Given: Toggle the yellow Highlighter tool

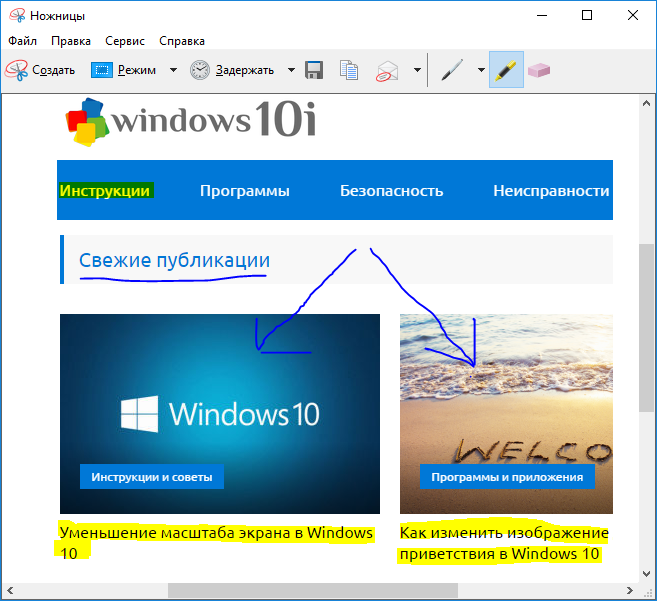Looking at the screenshot, I should pyautogui.click(x=506, y=70).
